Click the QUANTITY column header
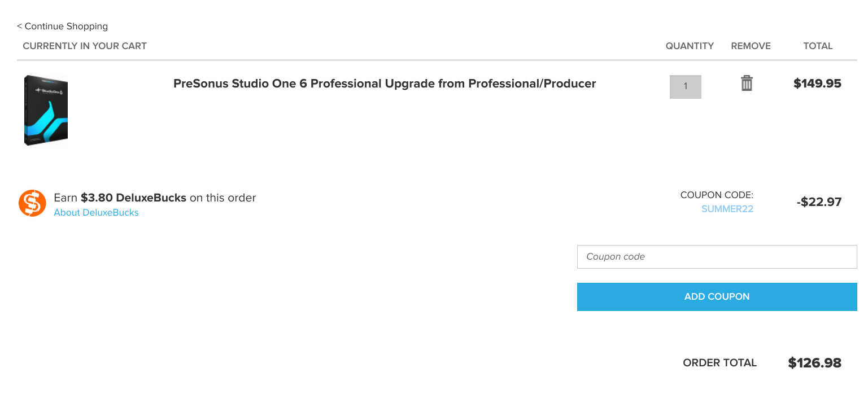 (690, 46)
